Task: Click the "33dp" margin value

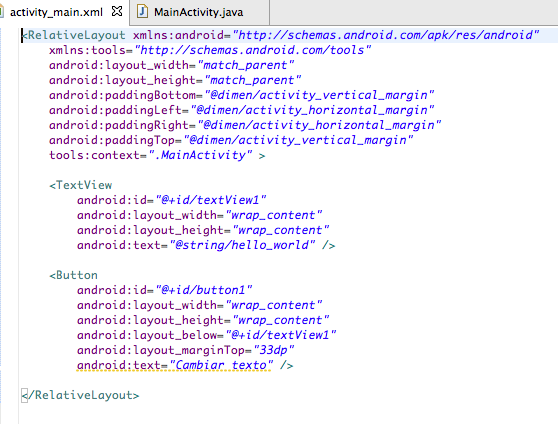Action: click(x=274, y=350)
